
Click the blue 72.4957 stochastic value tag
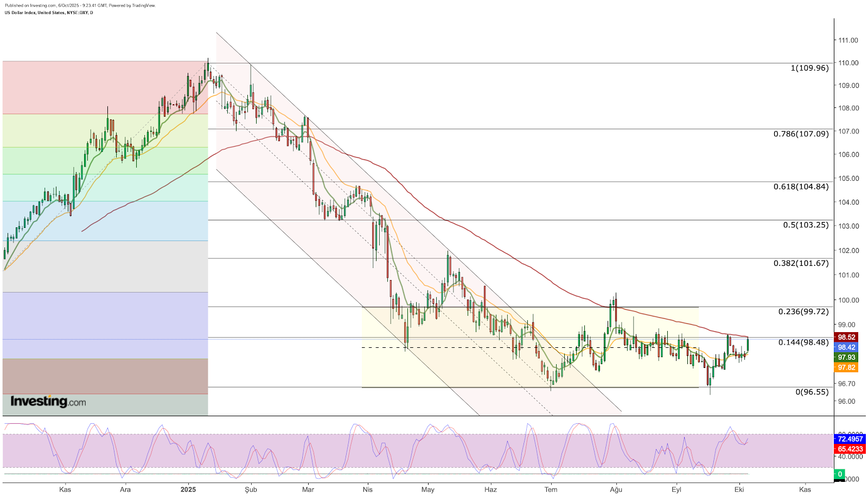point(850,439)
